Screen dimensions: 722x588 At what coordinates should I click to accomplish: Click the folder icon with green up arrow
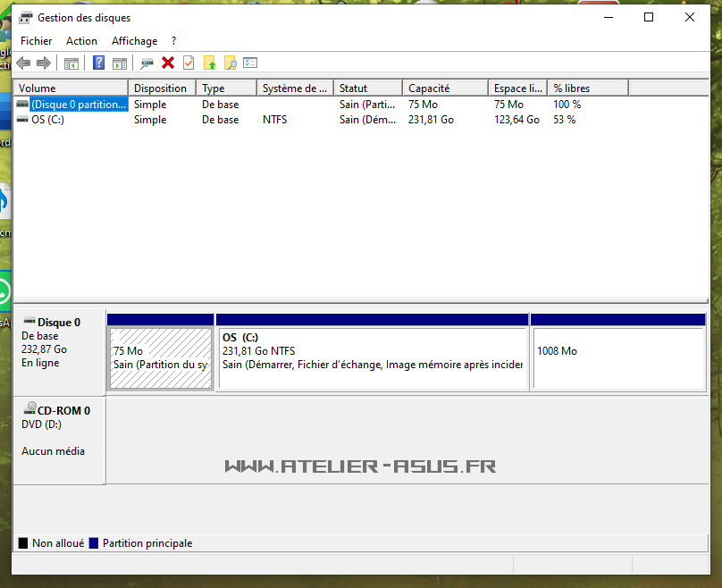click(210, 63)
